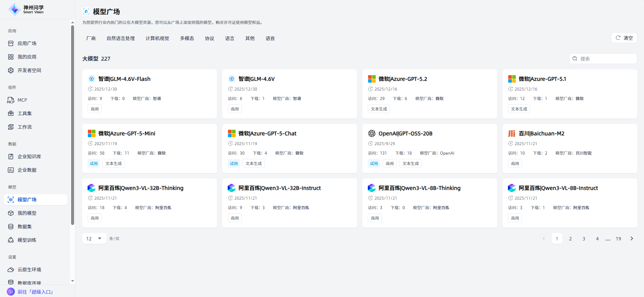Open 企业知识库 from the sidebar icon
Screen dimensions: 644x297
11,157
